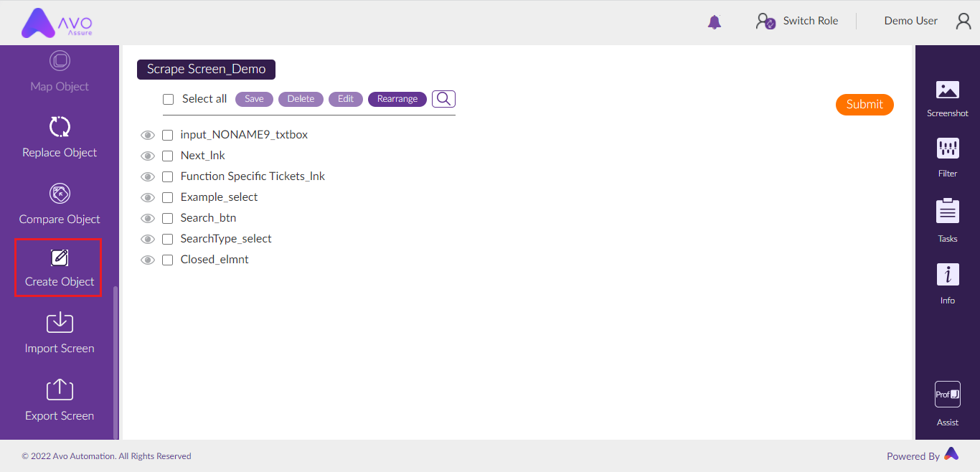The height and width of the screenshot is (472, 980).
Task: Open Import Screen option
Action: (60, 333)
